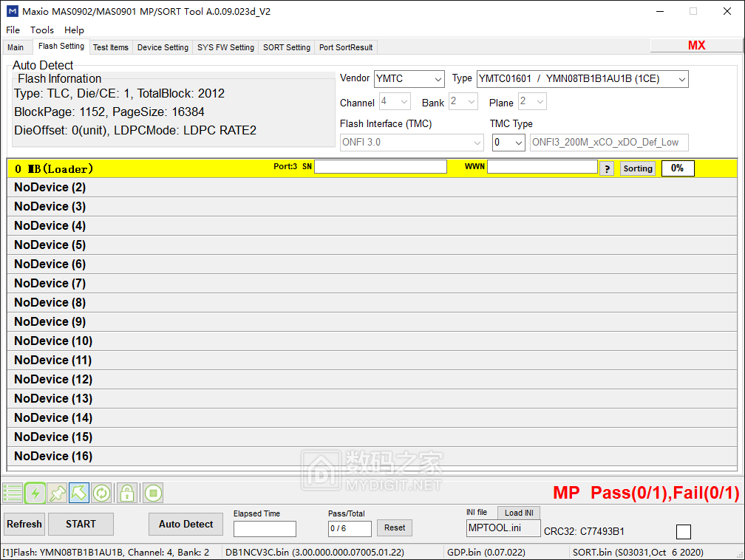Click the Sorting button in loader row
The height and width of the screenshot is (560, 745).
[x=638, y=168]
